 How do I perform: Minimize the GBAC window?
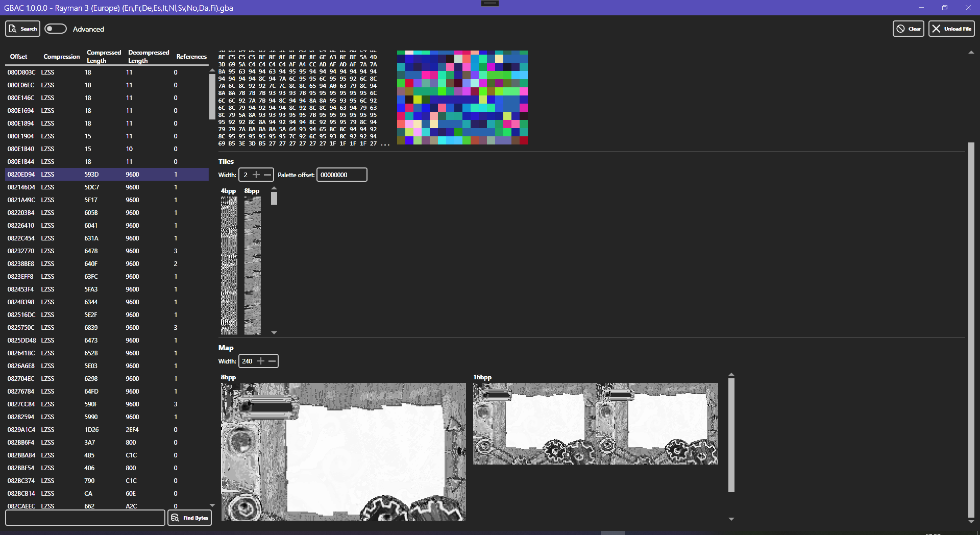click(921, 8)
